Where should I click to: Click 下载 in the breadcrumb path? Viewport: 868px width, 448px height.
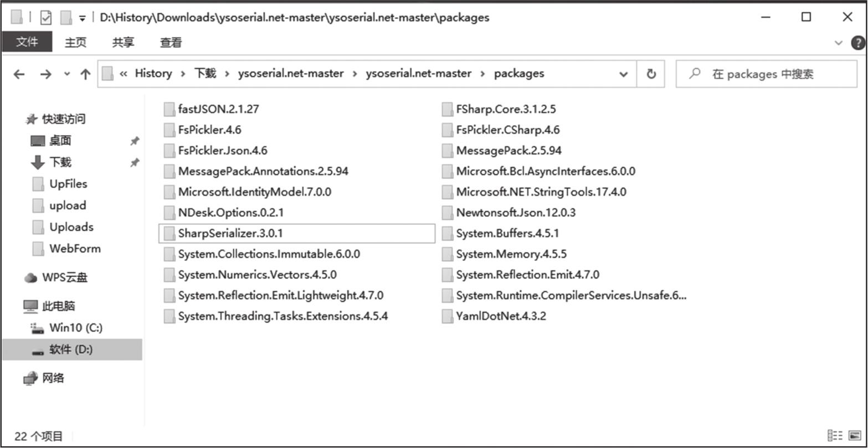(x=205, y=74)
